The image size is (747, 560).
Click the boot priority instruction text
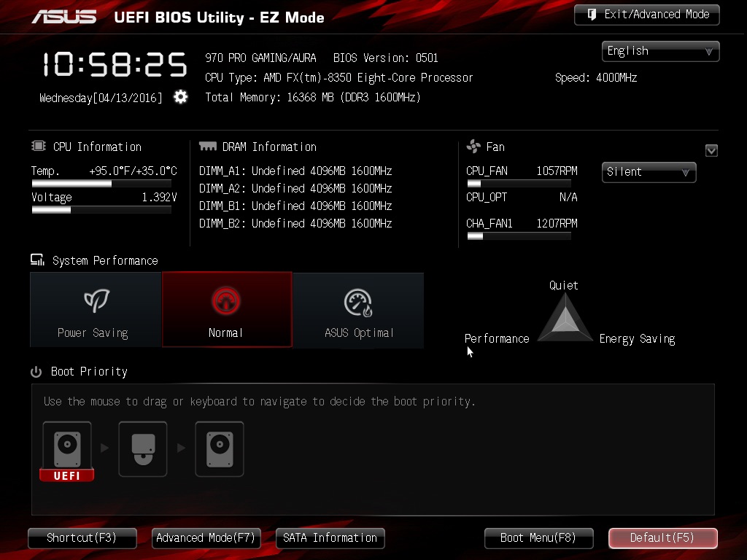[x=259, y=402]
